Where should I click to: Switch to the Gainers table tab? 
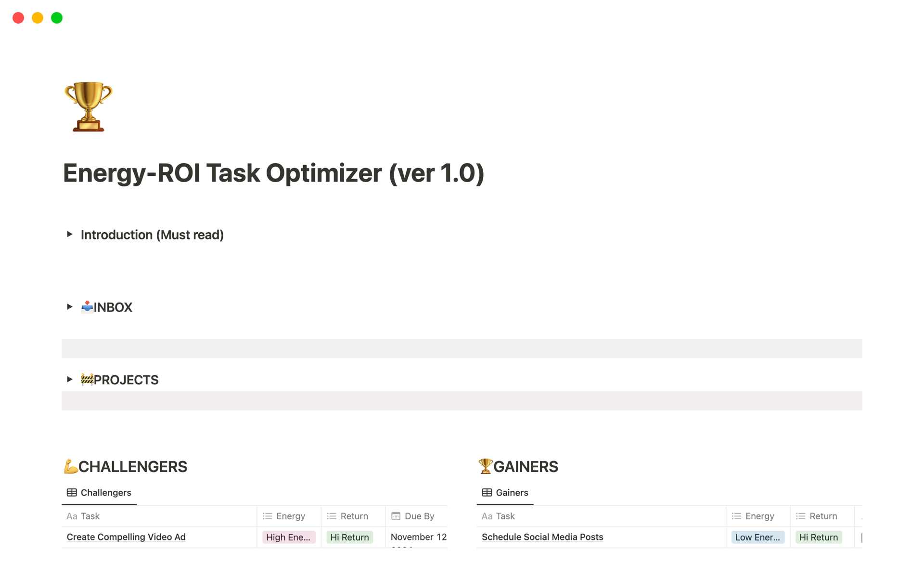pyautogui.click(x=505, y=492)
